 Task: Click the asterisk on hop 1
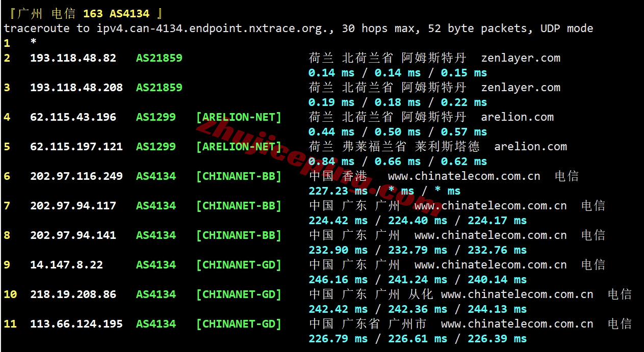(x=34, y=44)
